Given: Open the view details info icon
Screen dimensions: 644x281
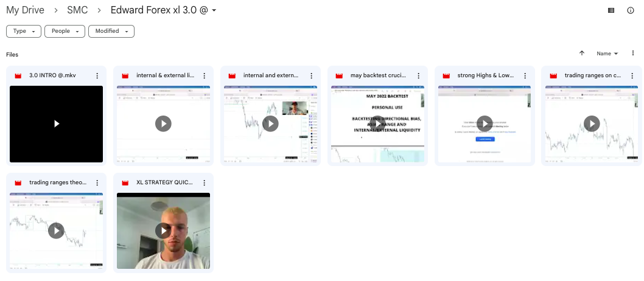Looking at the screenshot, I should [631, 10].
